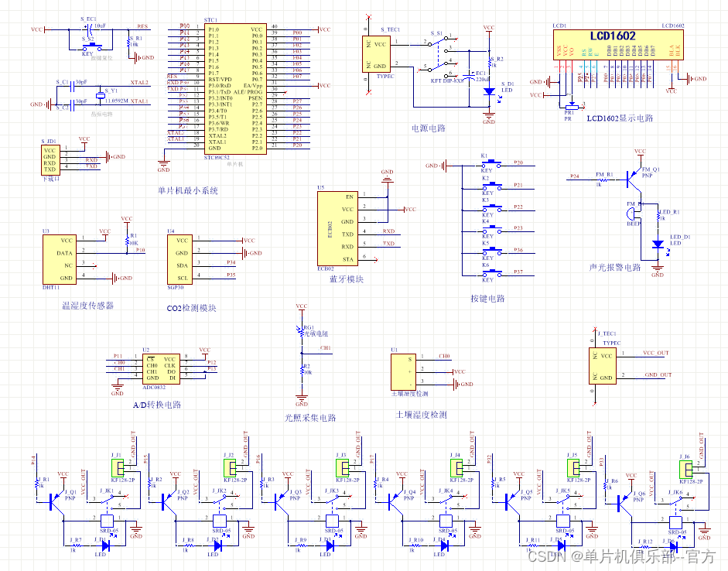728x571 pixels.
Task: Select the 电源电路 section label
Action: [428, 128]
